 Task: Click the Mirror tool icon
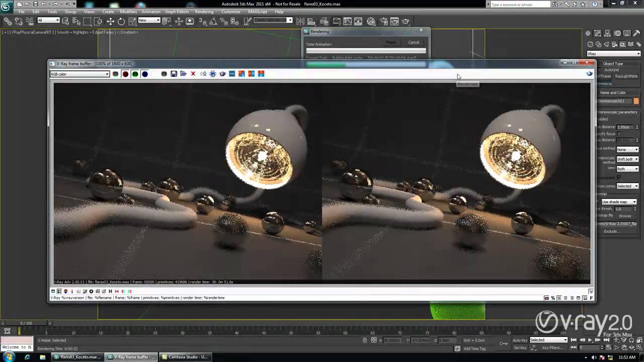tap(300, 21)
